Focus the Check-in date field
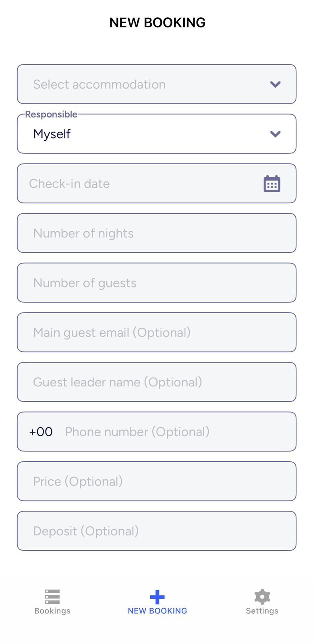Viewport: 315px width, 644px height. click(x=137, y=184)
